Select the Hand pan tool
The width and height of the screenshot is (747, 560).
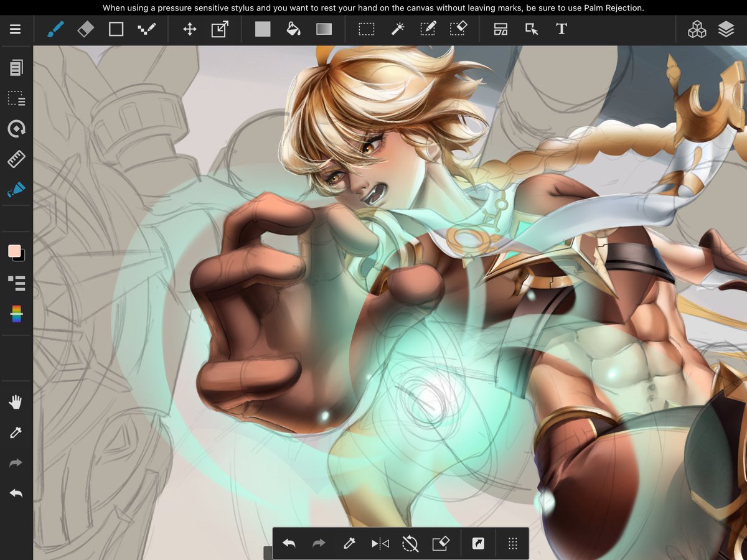click(16, 402)
